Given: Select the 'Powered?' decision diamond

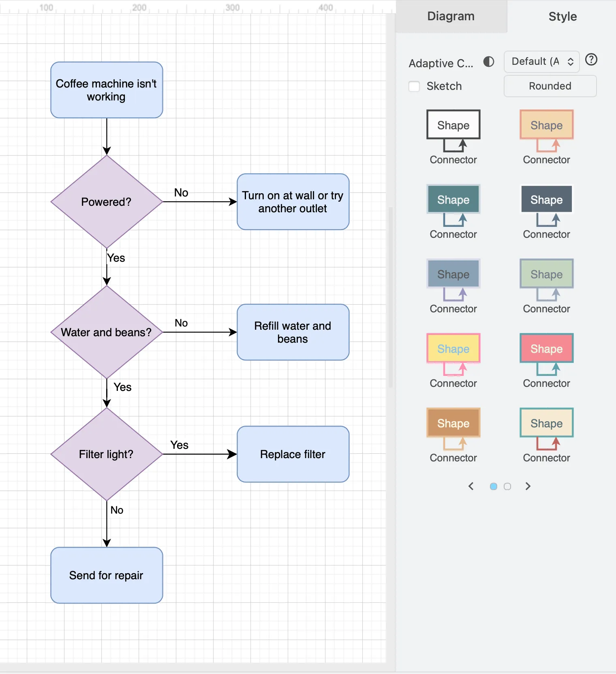Looking at the screenshot, I should 107,202.
